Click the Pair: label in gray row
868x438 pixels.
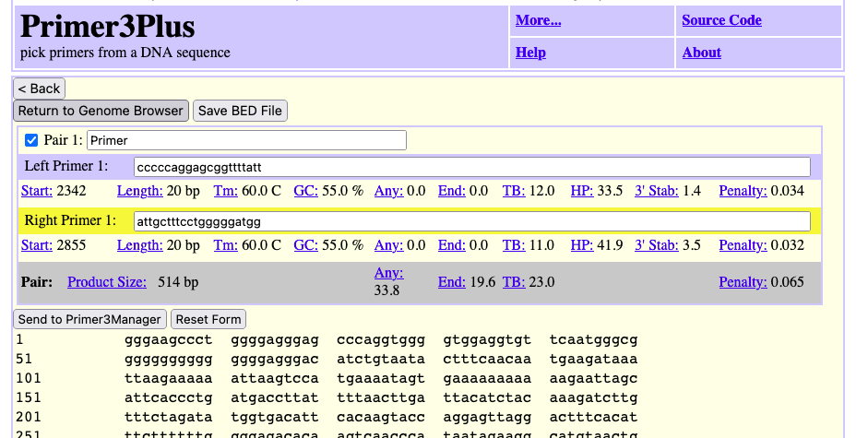click(37, 282)
